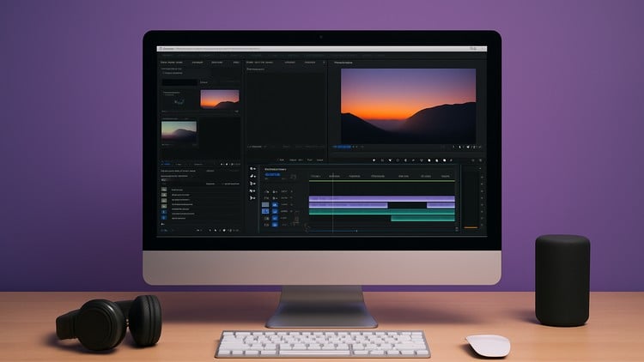Screen dimensions: 644x362
Task: Select the sunset clip thumbnail in the project bin
Action: tap(220, 99)
